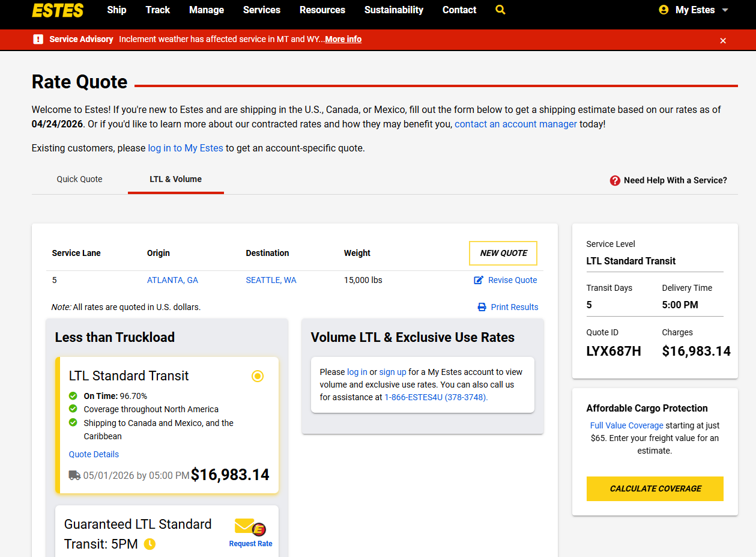Click log in link in Volume LTL card
Image resolution: width=756 pixels, height=557 pixels.
(357, 372)
